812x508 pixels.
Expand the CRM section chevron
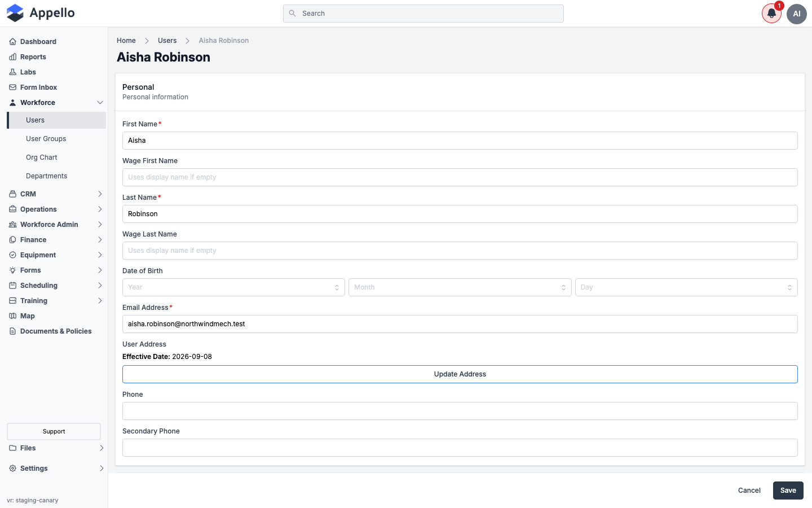click(100, 194)
